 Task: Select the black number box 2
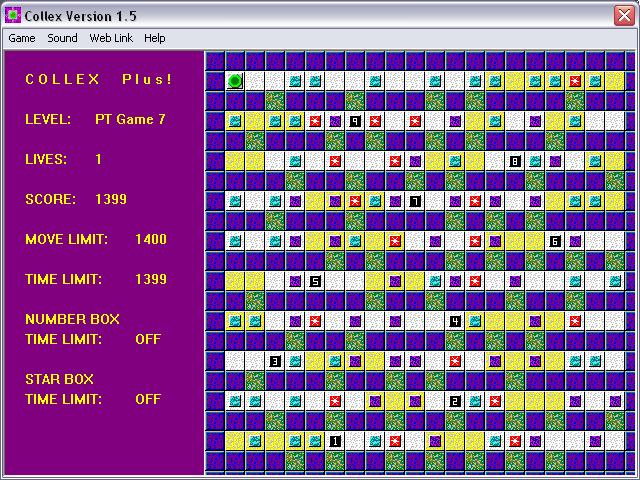tap(455, 401)
